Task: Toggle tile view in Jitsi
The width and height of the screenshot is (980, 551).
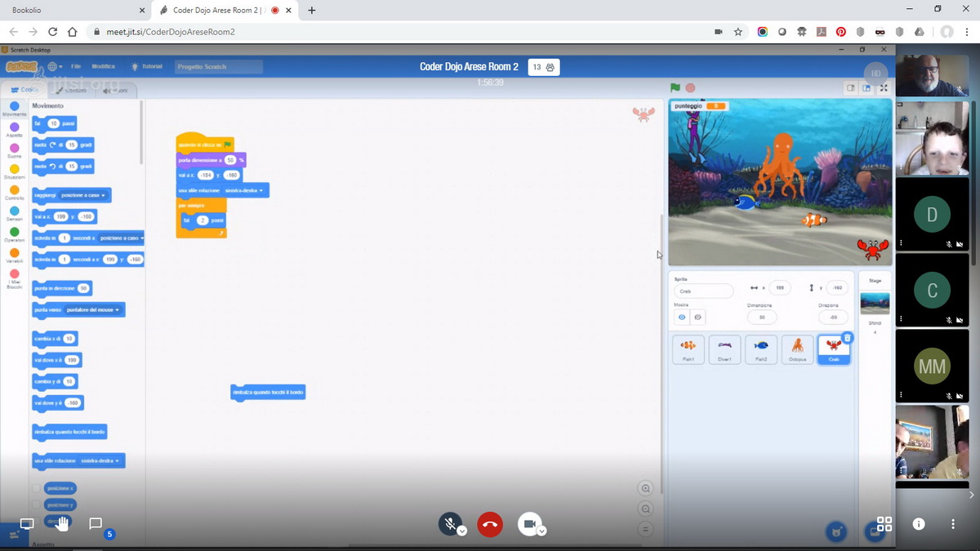Action: (x=884, y=524)
